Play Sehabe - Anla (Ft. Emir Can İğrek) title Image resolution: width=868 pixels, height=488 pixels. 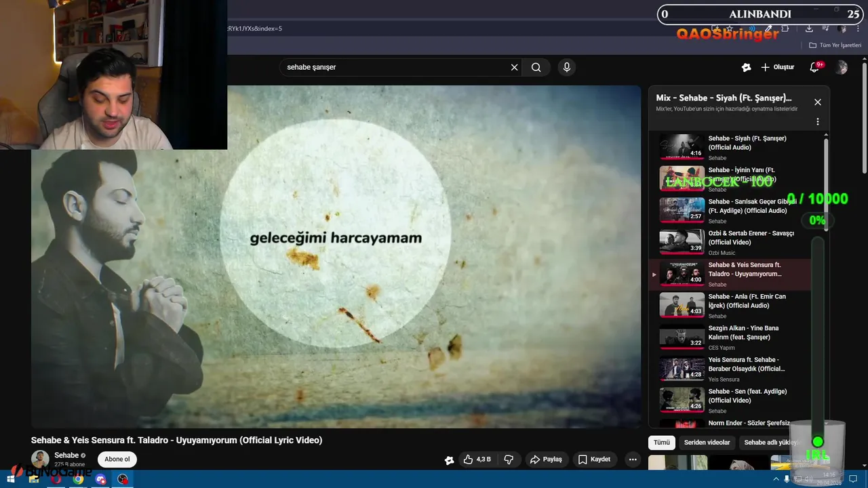(747, 301)
